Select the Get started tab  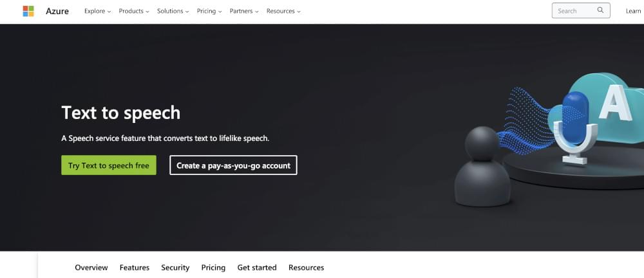[257, 267]
